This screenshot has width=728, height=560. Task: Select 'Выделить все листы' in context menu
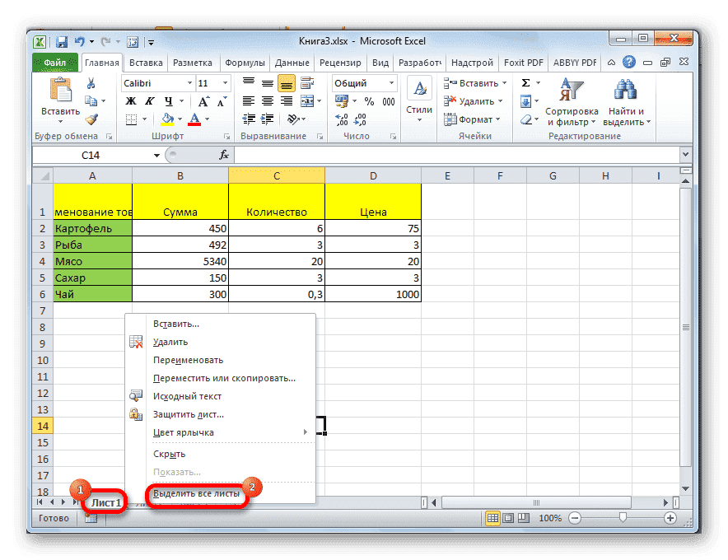(x=197, y=493)
